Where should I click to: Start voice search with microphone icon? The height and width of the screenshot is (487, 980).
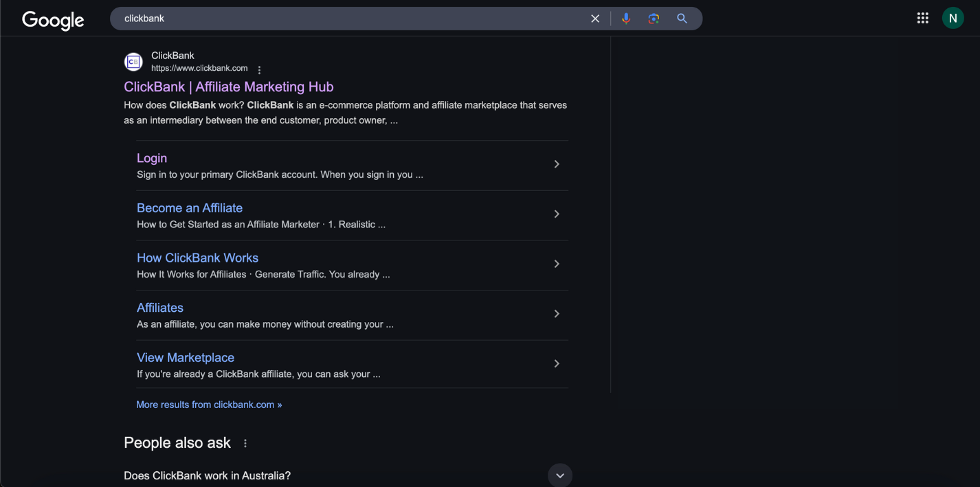point(626,19)
